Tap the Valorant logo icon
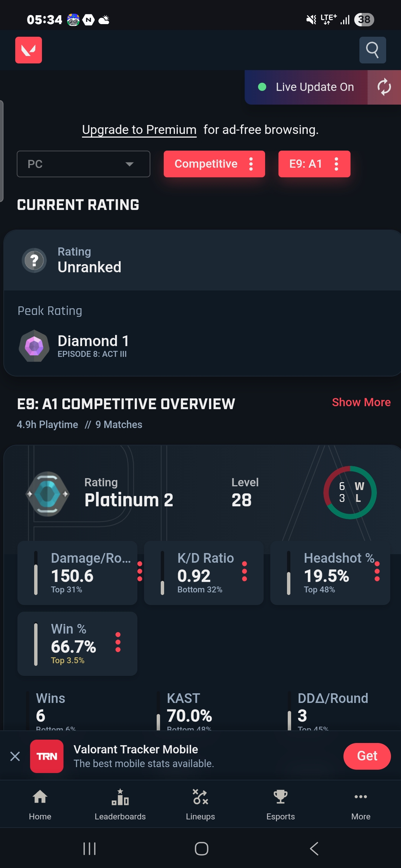Image resolution: width=401 pixels, height=868 pixels. 29,50
